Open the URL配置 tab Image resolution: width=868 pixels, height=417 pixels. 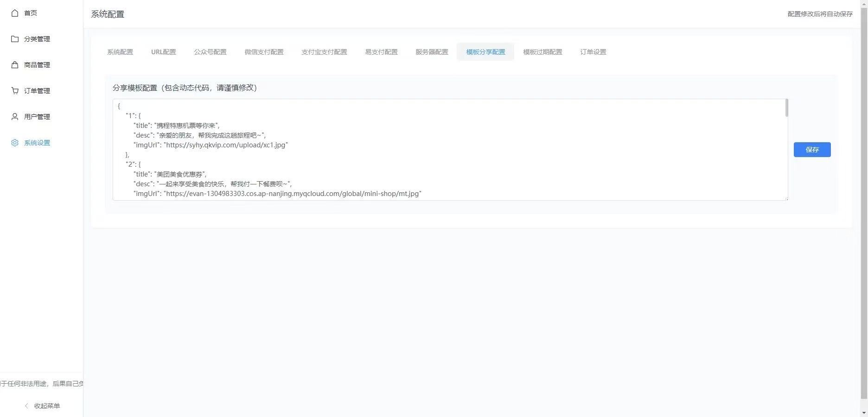(x=163, y=52)
